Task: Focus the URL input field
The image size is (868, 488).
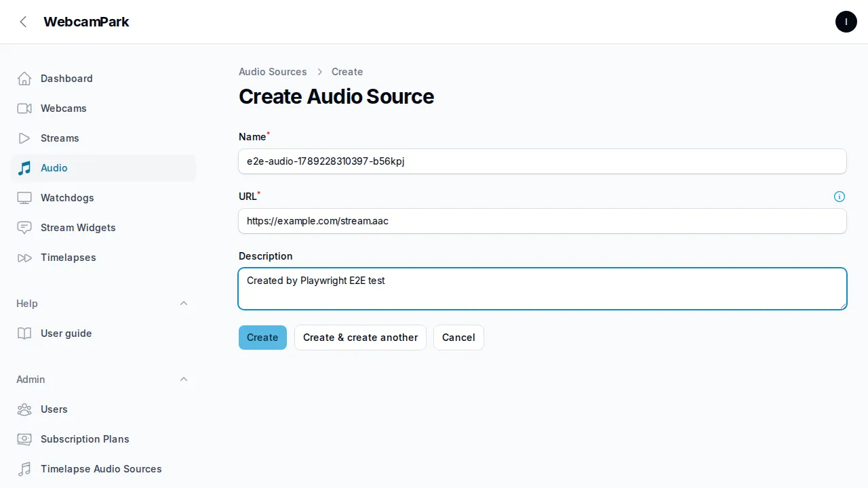Action: (x=542, y=221)
